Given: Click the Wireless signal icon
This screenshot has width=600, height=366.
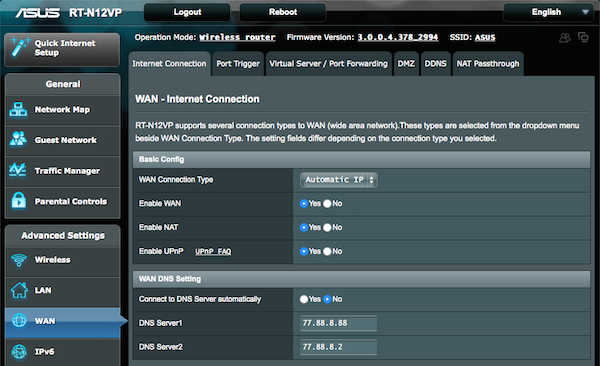Looking at the screenshot, I should (19, 260).
